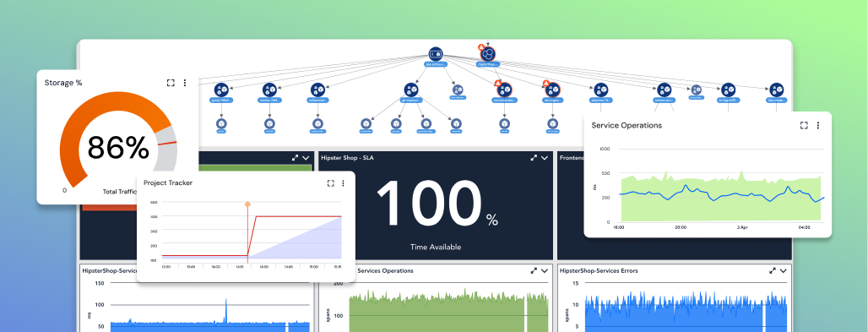Select the recommendation service node with alert
The width and height of the screenshot is (868, 332).
pyautogui.click(x=504, y=90)
